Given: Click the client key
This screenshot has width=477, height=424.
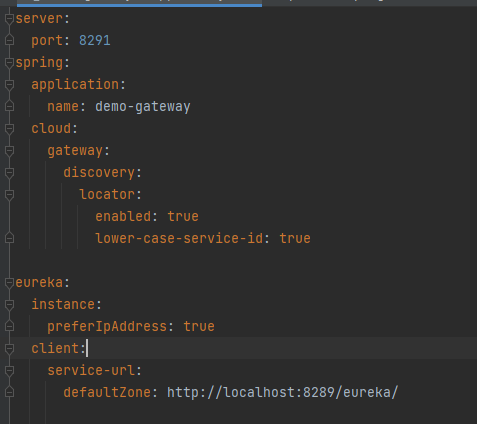Looking at the screenshot, I should pyautogui.click(x=55, y=349).
